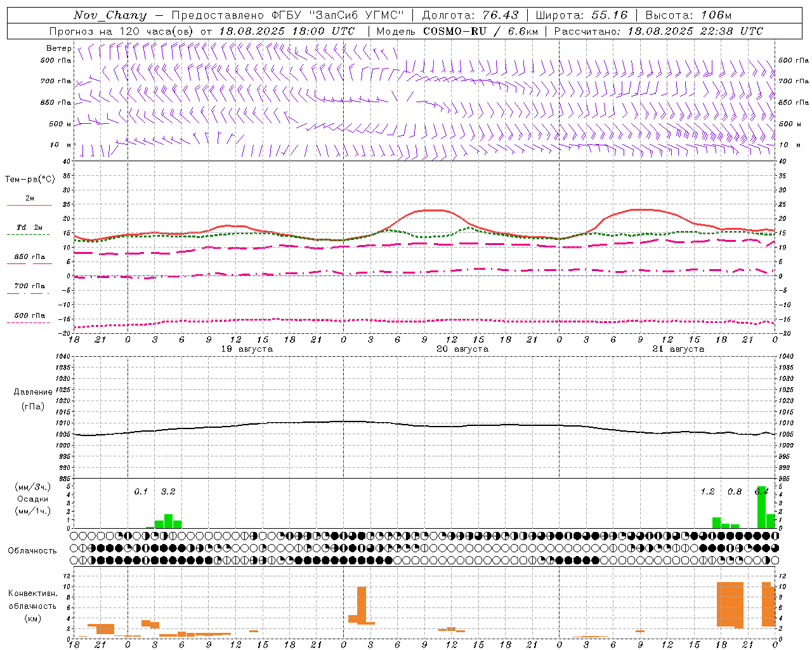Click the '3.2' precipitation amount value

(x=168, y=491)
